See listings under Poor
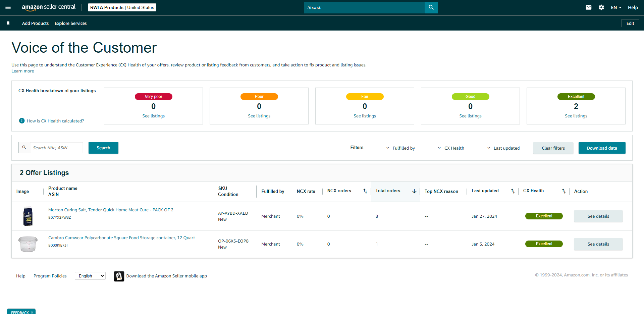 click(259, 116)
